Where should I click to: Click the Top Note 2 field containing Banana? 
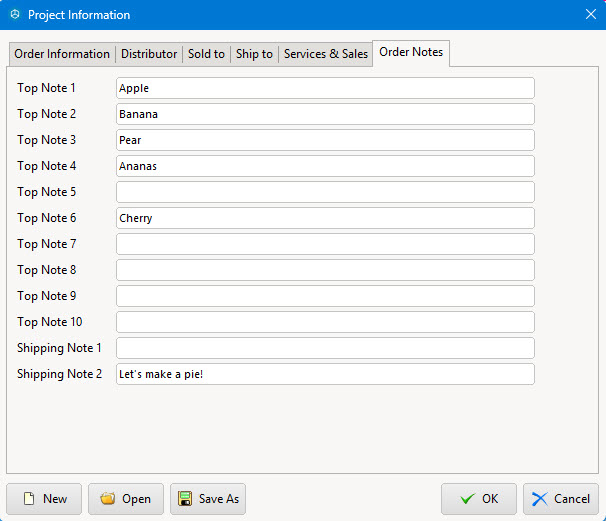coord(325,114)
